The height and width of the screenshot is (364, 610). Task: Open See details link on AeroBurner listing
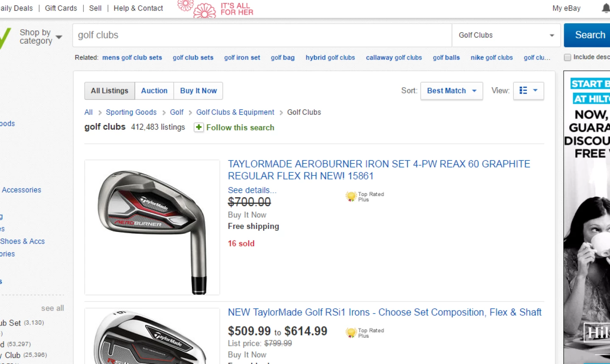pos(252,190)
